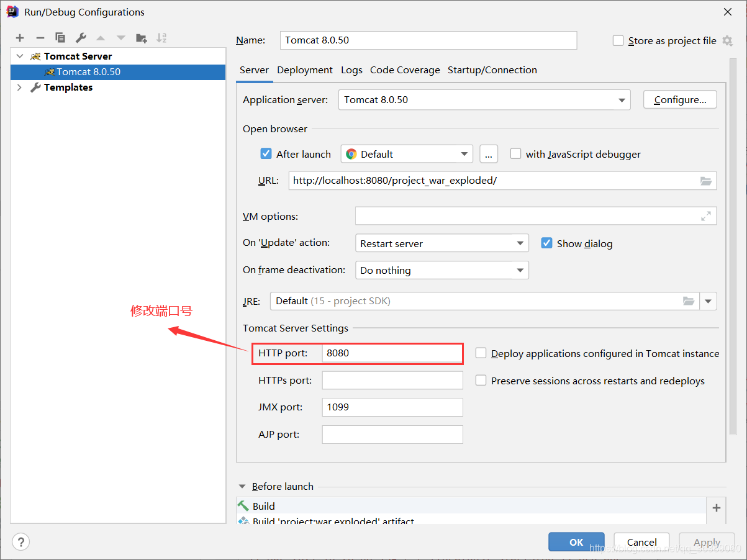Add before launch task plus button

click(717, 508)
